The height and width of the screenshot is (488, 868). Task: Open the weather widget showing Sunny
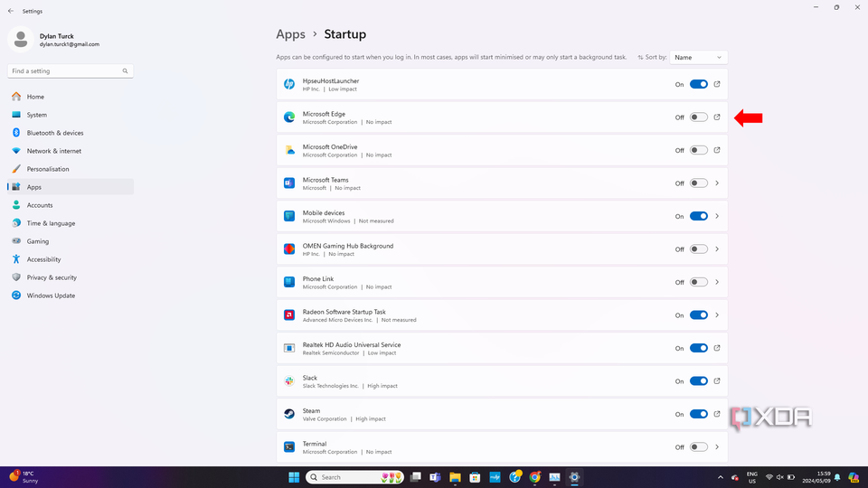pos(24,477)
